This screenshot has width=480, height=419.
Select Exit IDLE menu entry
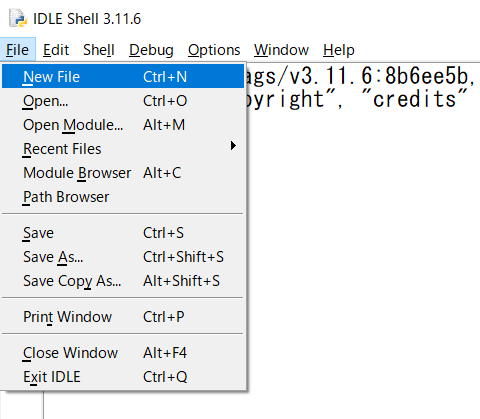[123, 377]
